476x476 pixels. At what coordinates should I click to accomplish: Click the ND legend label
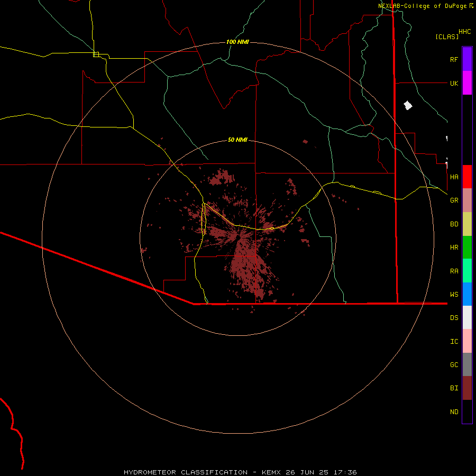[x=454, y=411]
